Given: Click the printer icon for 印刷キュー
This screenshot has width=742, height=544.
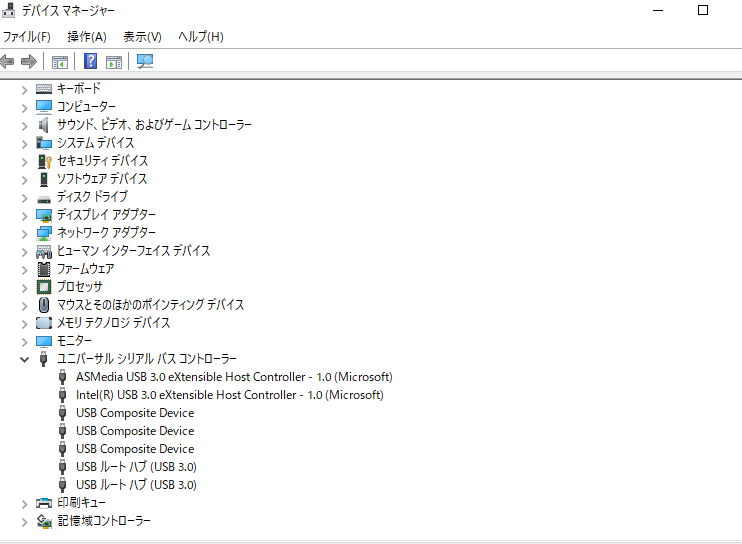Looking at the screenshot, I should [x=44, y=503].
